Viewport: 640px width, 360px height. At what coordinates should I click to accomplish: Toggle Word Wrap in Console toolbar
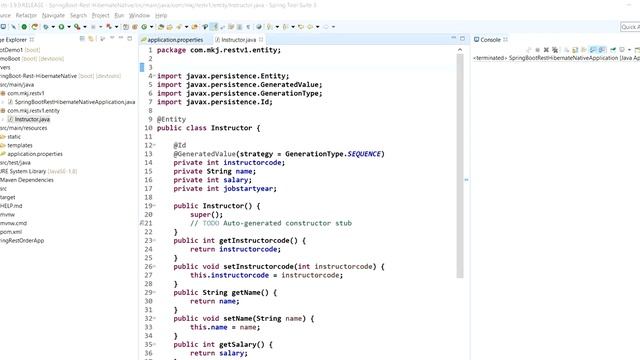pyautogui.click(x=583, y=50)
